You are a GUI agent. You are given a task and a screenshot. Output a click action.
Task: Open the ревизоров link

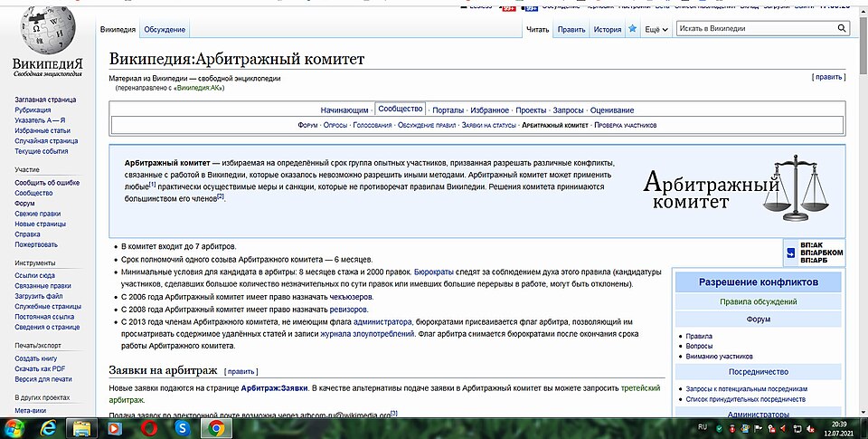349,310
